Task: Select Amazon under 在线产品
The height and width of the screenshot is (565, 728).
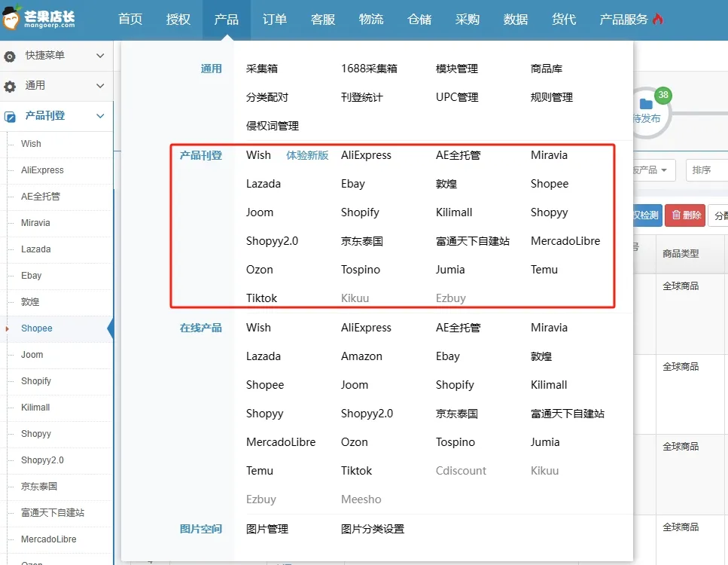Action: point(361,356)
